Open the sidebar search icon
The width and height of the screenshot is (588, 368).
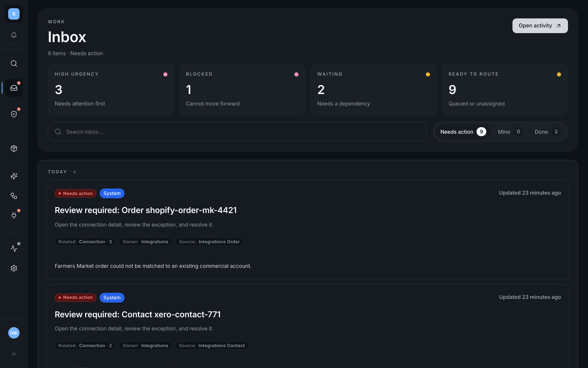pos(14,64)
